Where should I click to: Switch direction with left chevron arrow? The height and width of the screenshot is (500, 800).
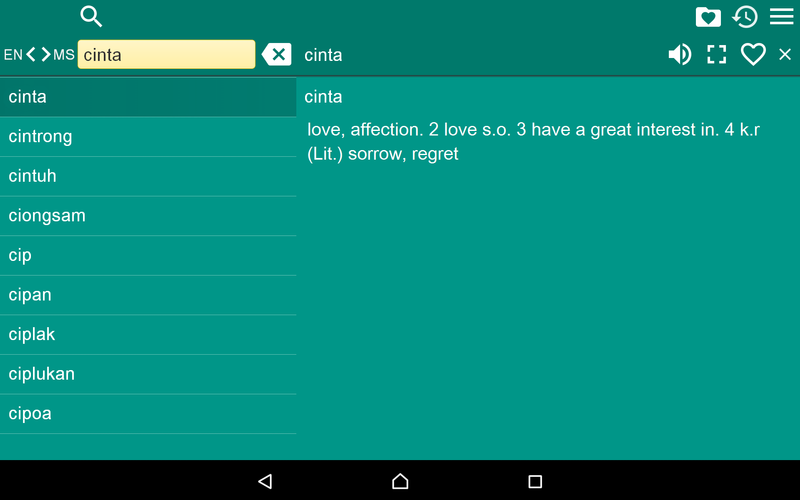31,54
